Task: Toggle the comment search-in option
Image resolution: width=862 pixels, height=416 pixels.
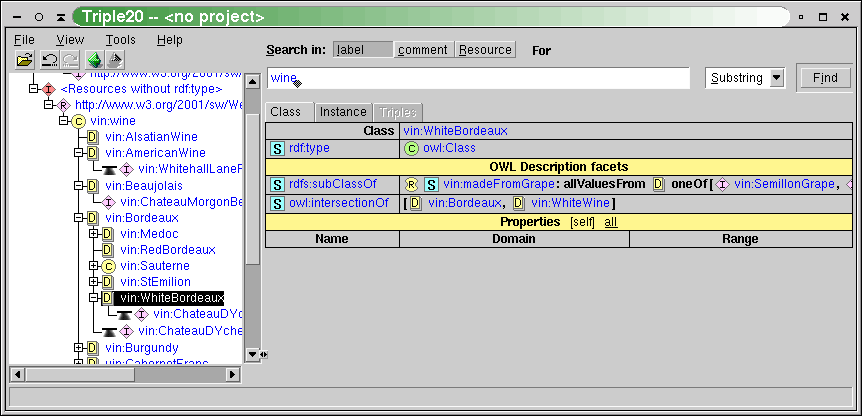Action: (x=423, y=50)
